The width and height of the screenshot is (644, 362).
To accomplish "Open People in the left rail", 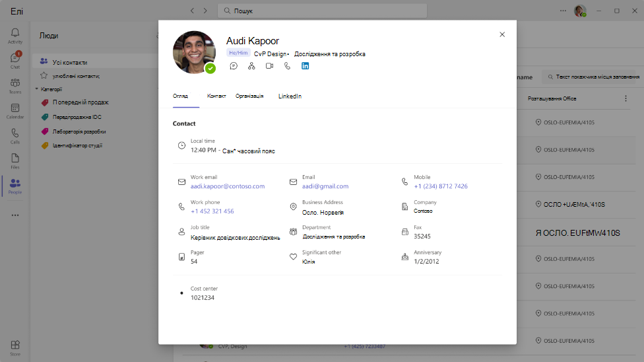I will pos(15,186).
